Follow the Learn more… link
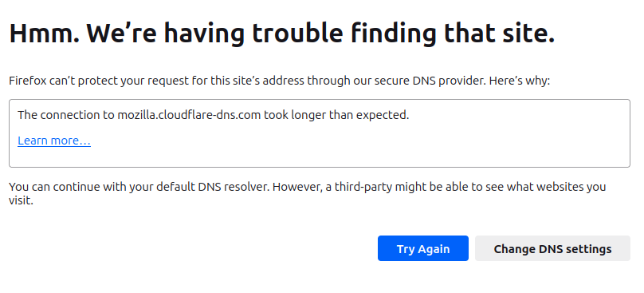The image size is (644, 293). (54, 141)
